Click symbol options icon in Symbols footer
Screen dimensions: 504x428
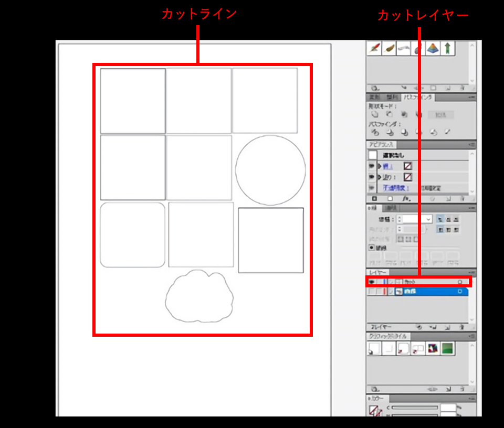[x=433, y=88]
